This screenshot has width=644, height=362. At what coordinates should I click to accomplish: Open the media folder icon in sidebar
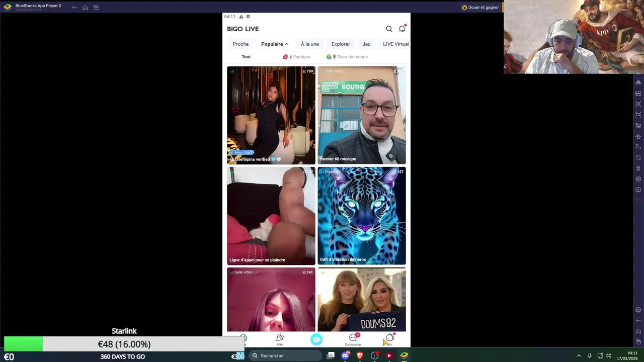tap(638, 125)
